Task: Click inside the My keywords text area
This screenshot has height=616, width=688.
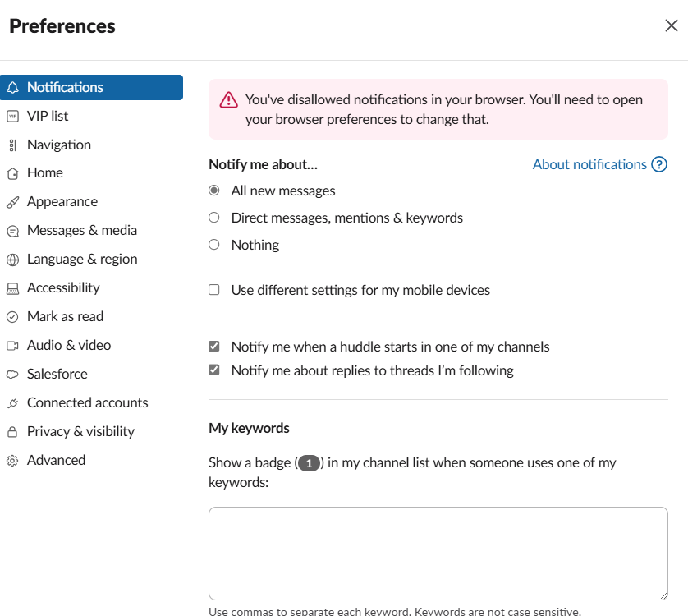Action: pos(438,554)
